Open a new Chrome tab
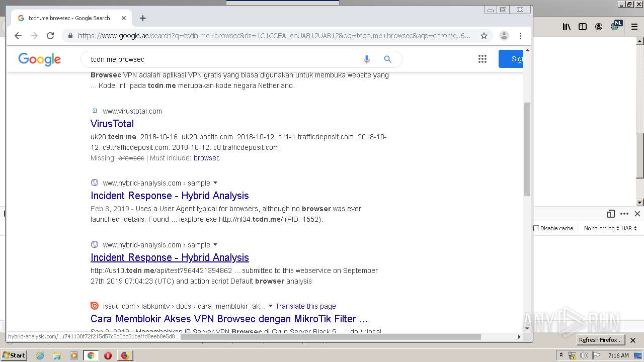644x362 pixels. coord(143,18)
